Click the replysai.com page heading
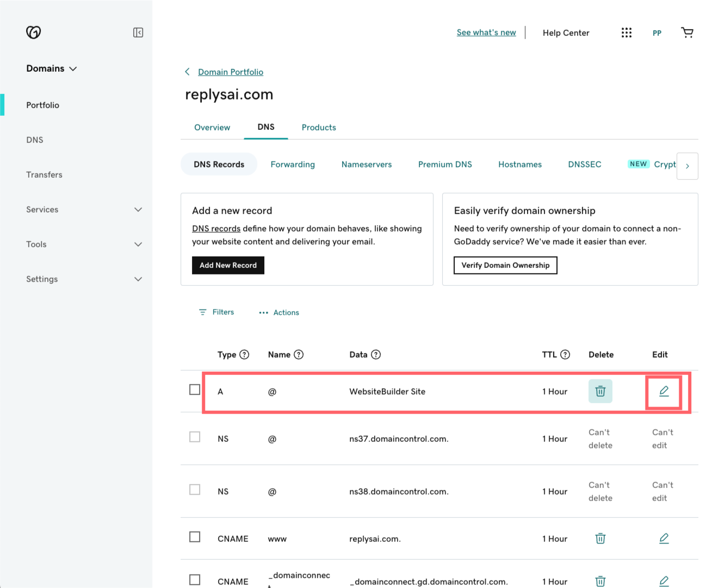Viewport: 719px width, 588px height. pos(229,95)
